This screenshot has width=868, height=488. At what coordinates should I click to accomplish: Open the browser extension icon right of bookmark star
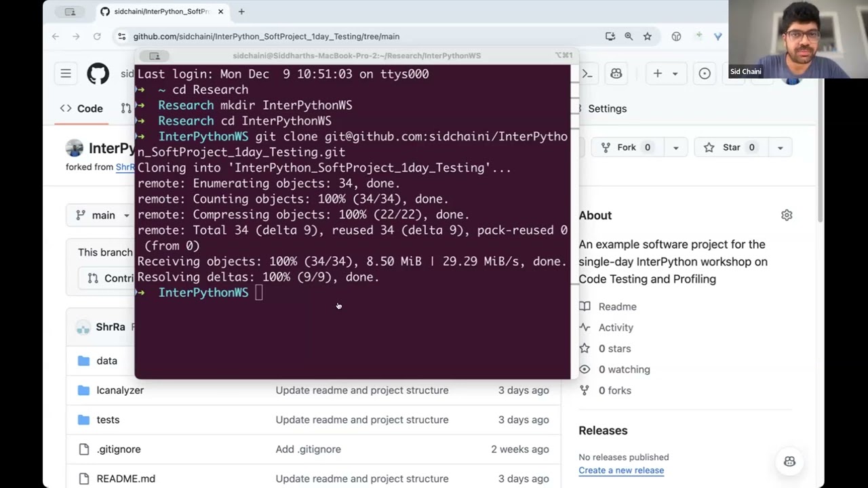[x=676, y=37]
